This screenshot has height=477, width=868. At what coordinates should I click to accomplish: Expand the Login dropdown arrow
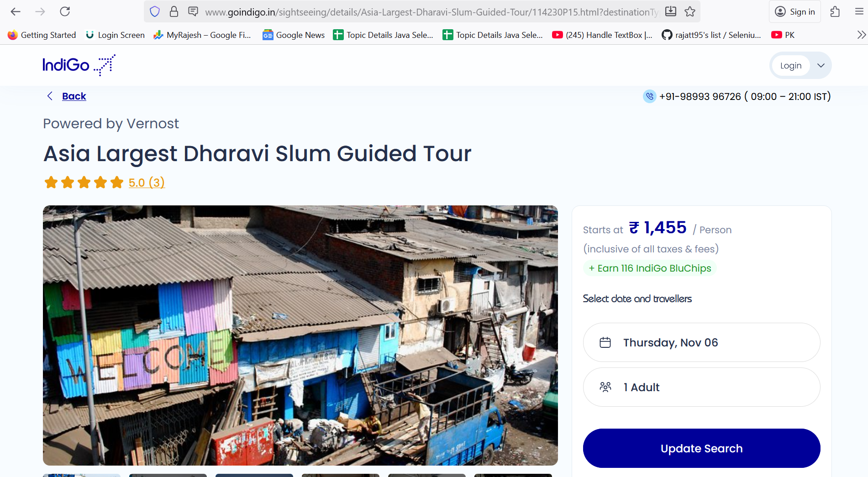[x=821, y=65]
